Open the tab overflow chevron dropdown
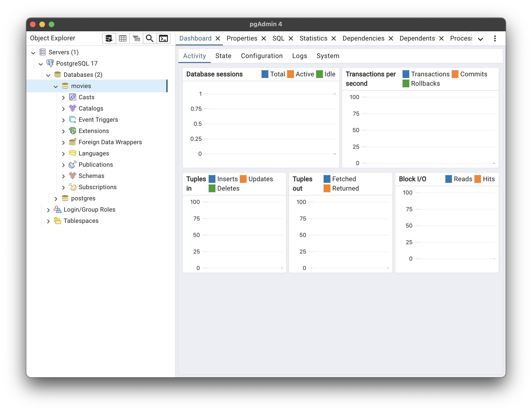 (x=480, y=39)
